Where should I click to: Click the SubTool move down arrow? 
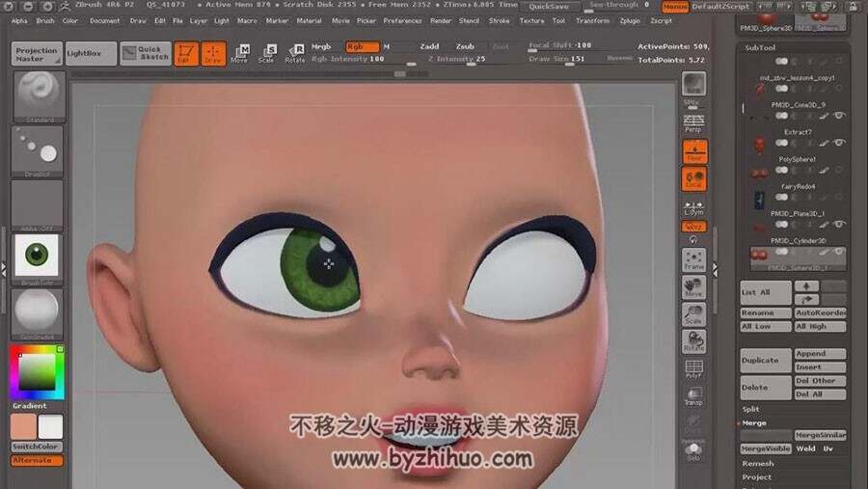806,300
